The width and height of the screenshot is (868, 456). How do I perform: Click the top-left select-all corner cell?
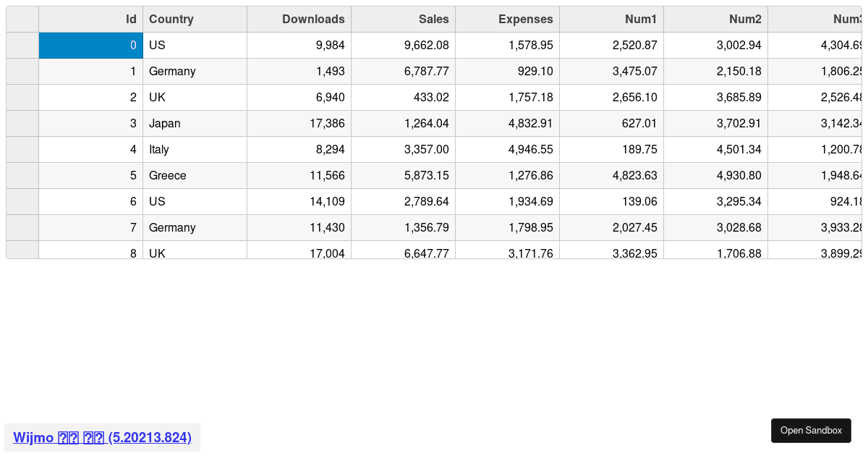(22, 20)
